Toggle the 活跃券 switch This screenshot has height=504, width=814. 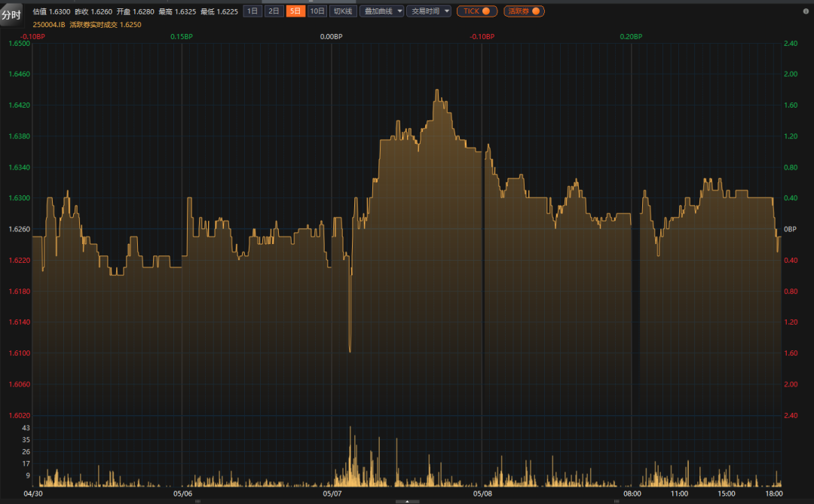(x=524, y=11)
